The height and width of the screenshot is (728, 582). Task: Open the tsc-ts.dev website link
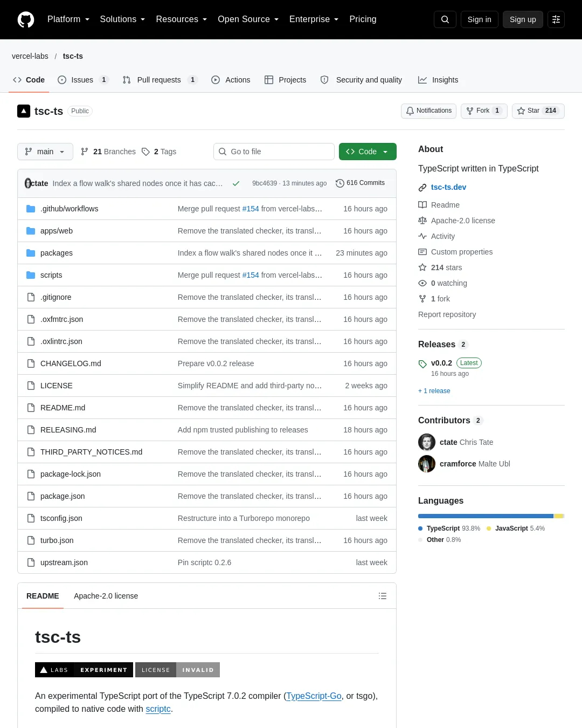(x=448, y=187)
